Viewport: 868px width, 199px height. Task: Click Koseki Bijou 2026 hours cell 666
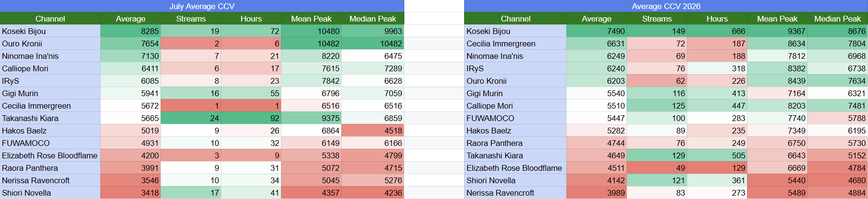[x=717, y=31]
